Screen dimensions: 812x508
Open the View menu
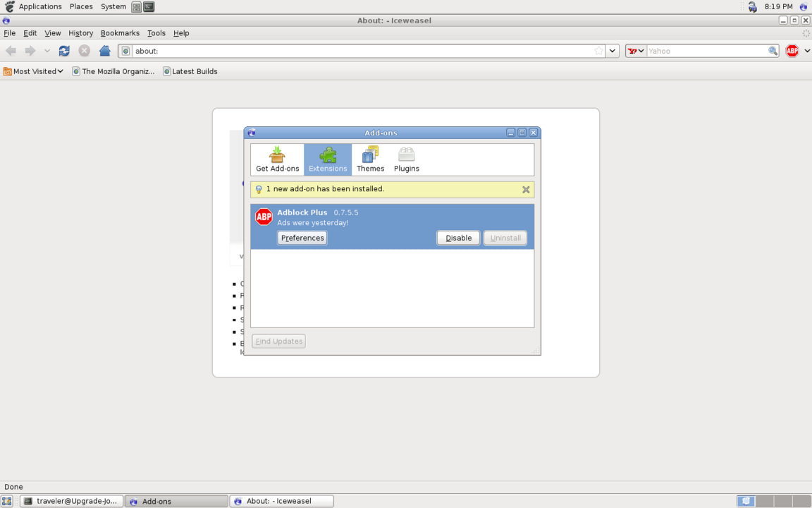coord(53,33)
